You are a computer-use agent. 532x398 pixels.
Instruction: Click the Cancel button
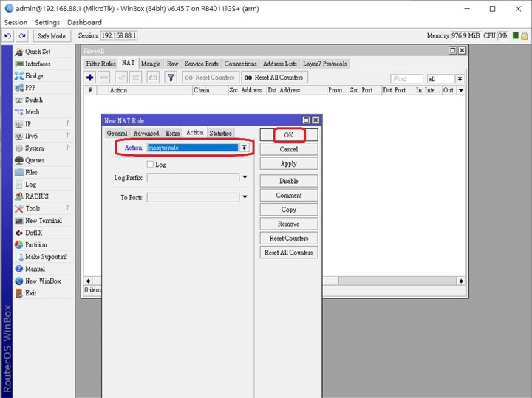[x=289, y=149]
